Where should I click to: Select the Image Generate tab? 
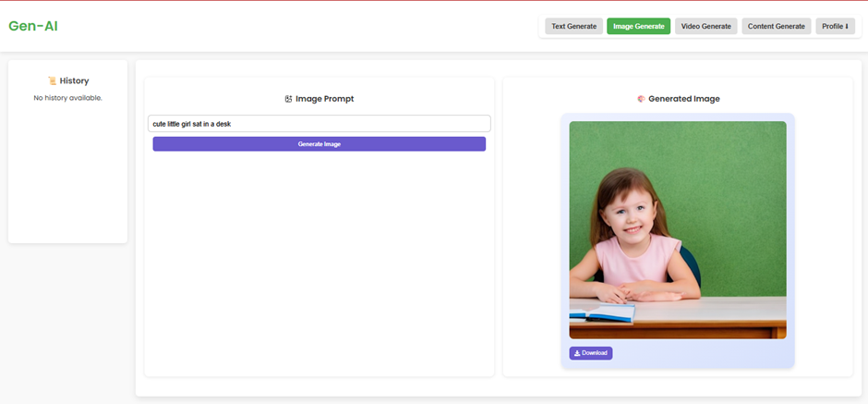638,27
